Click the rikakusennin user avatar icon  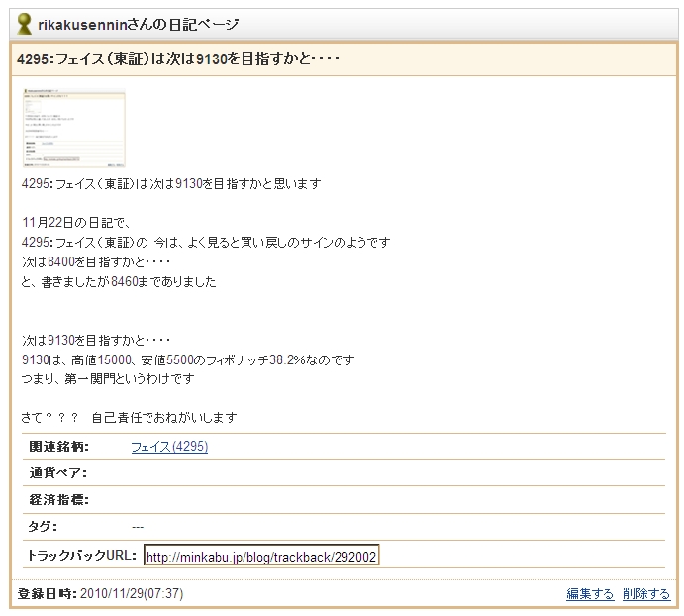(x=24, y=25)
